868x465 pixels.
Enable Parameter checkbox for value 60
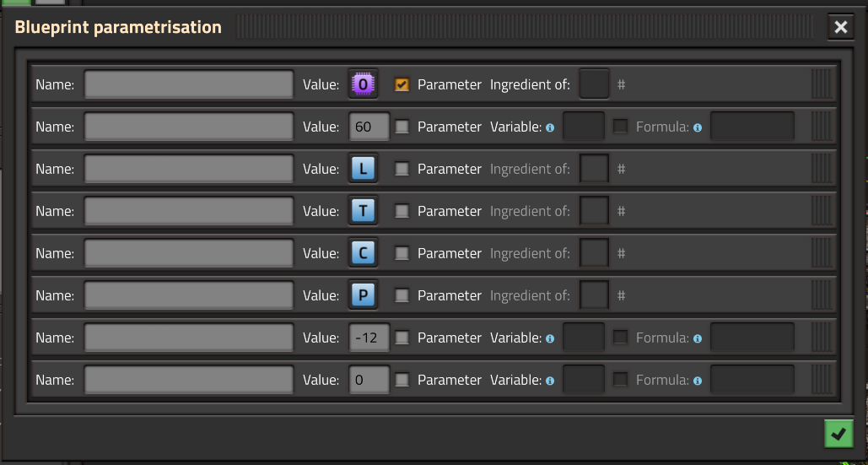(x=402, y=127)
